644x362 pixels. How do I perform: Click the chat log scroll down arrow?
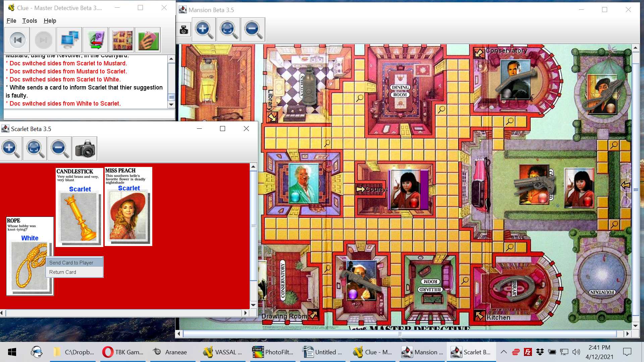[x=171, y=105]
